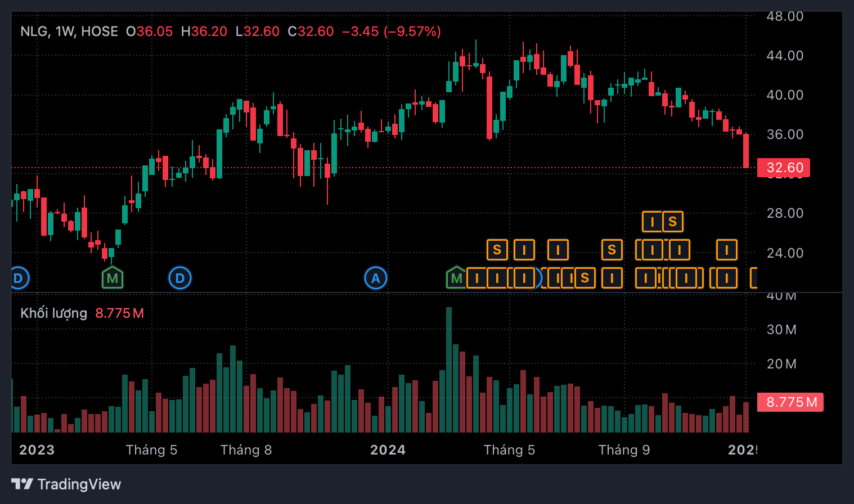
Task: Click the topmost orange S marker near 28.00
Action: 673,222
